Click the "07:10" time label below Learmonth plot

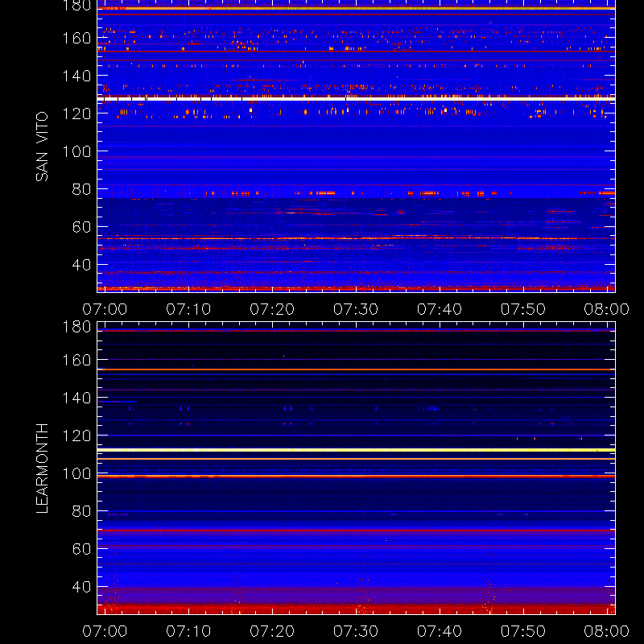click(x=188, y=631)
